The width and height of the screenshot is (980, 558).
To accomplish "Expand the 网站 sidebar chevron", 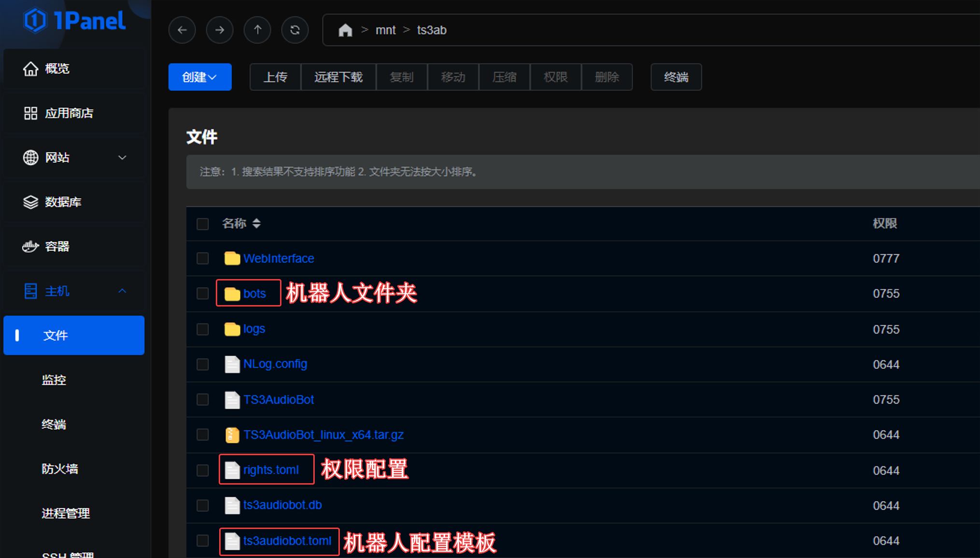I will (x=122, y=158).
